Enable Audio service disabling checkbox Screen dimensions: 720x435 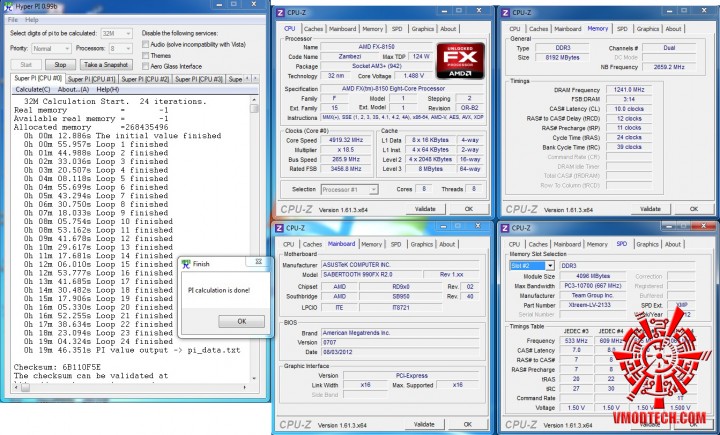[x=146, y=45]
